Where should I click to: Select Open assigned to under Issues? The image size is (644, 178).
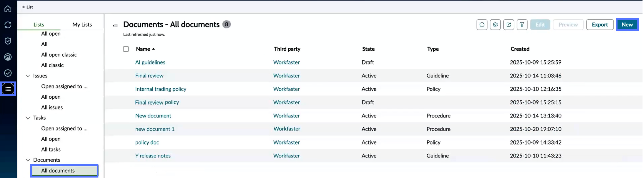tap(65, 87)
